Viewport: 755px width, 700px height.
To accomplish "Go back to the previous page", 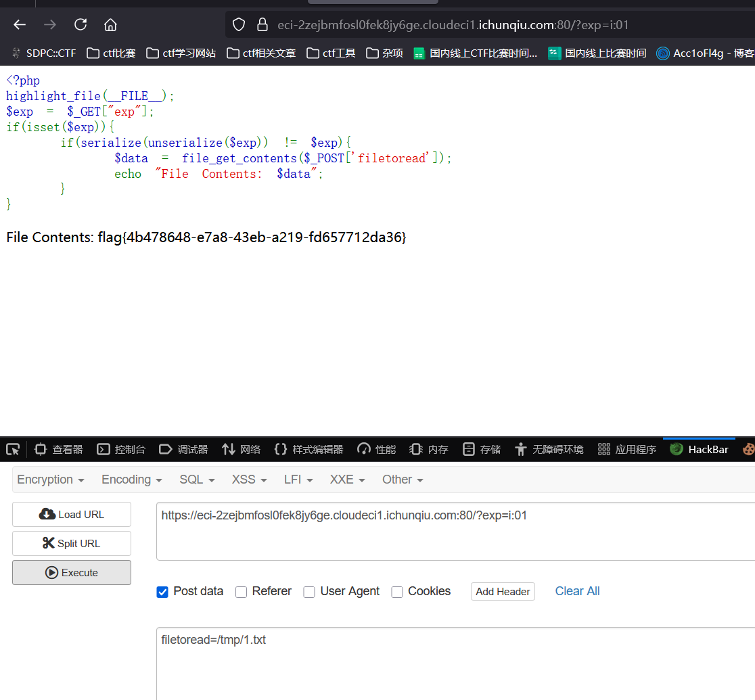I will pyautogui.click(x=20, y=24).
